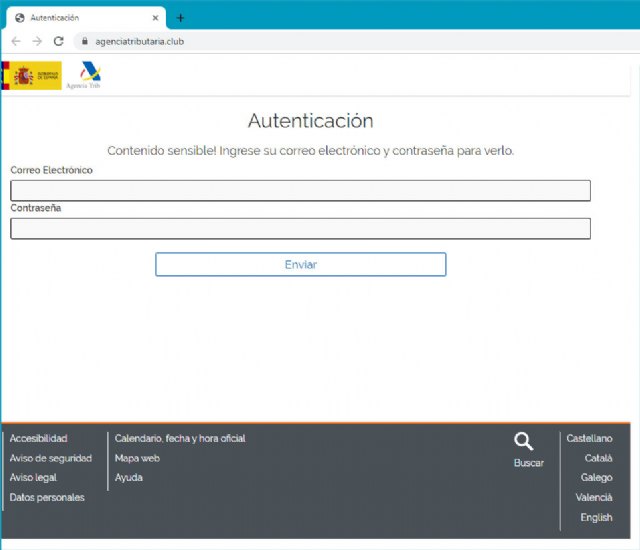The image size is (640, 550).
Task: Click the Agencia Tributaria logo
Action: point(89,75)
